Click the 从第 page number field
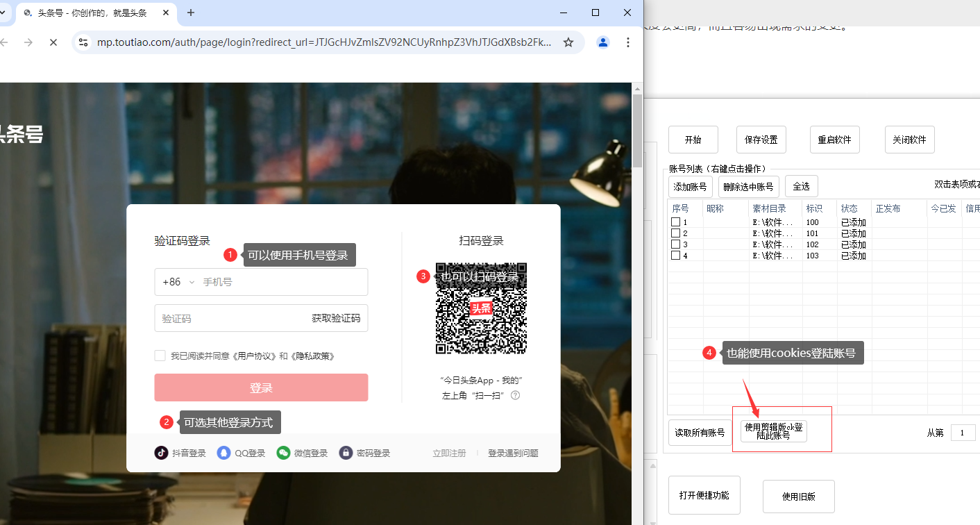The height and width of the screenshot is (525, 980). pyautogui.click(x=963, y=433)
